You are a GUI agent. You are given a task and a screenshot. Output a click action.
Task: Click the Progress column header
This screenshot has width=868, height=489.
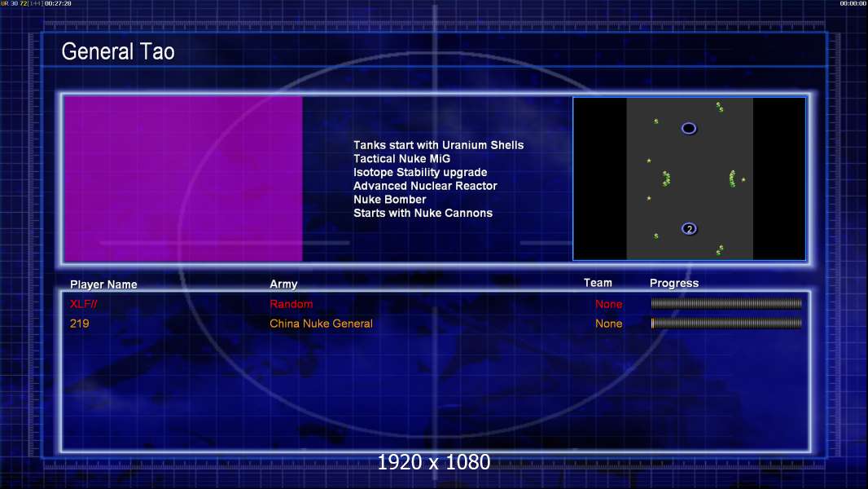pyautogui.click(x=673, y=283)
